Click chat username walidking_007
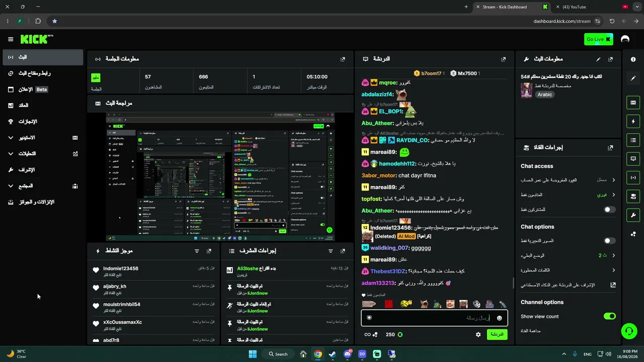This screenshot has width=644, height=362. tap(390, 248)
